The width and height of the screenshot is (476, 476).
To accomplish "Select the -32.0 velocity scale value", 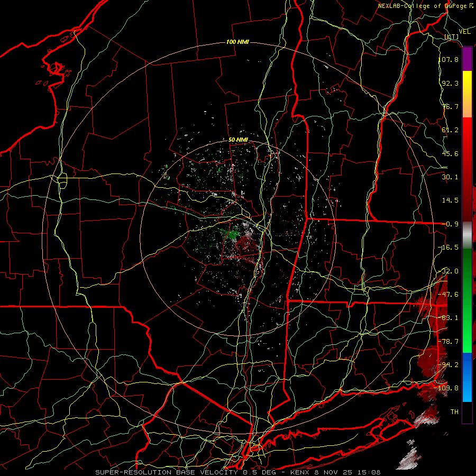I will (448, 271).
